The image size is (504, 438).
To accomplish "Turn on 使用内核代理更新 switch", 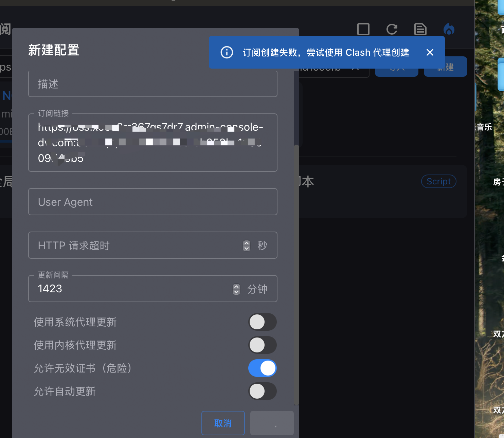I will [x=262, y=345].
